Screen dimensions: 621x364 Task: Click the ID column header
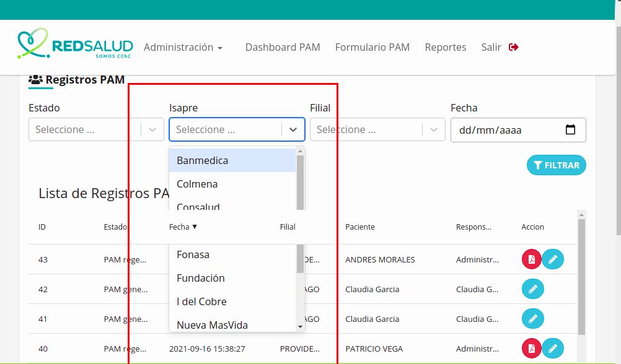(42, 227)
